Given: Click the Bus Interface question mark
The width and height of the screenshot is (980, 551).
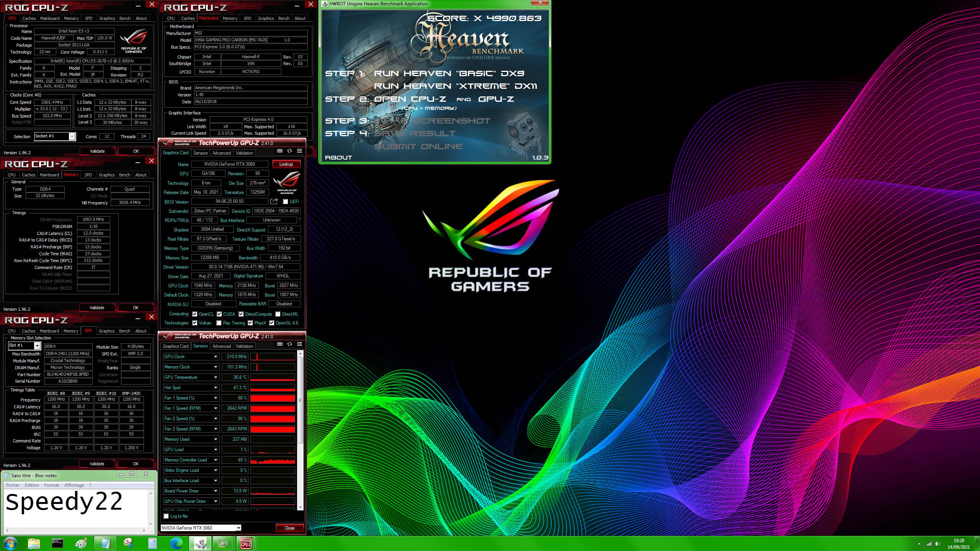Looking at the screenshot, I should click(299, 220).
